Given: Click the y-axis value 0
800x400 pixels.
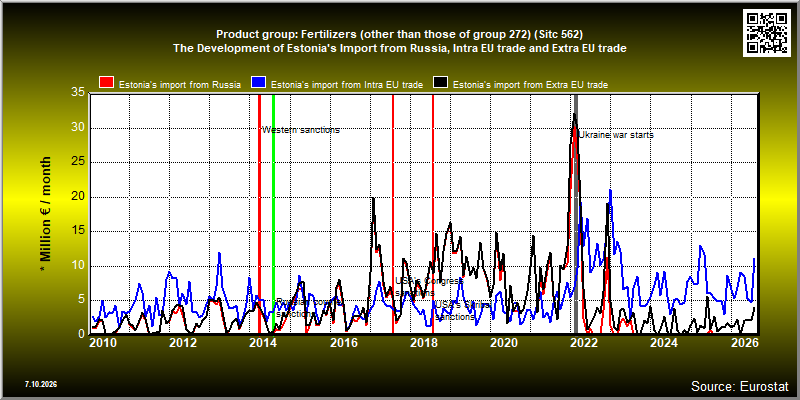Looking at the screenshot, I should click(81, 334).
